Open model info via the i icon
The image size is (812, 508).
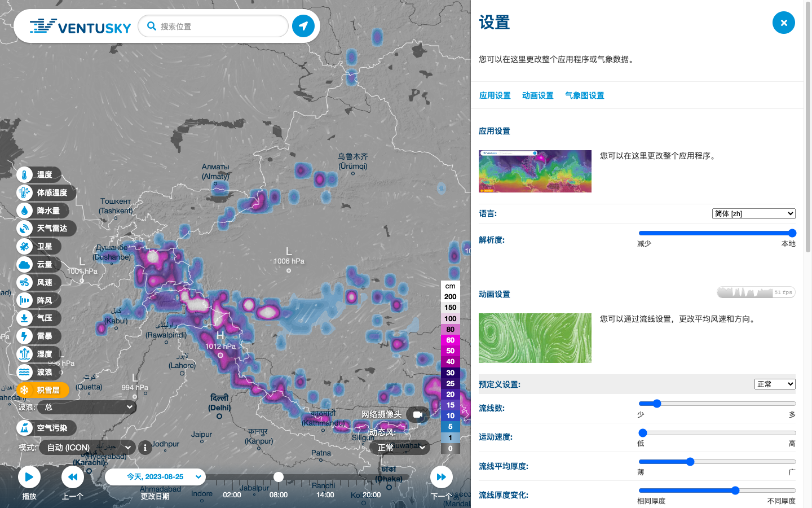[x=145, y=448]
